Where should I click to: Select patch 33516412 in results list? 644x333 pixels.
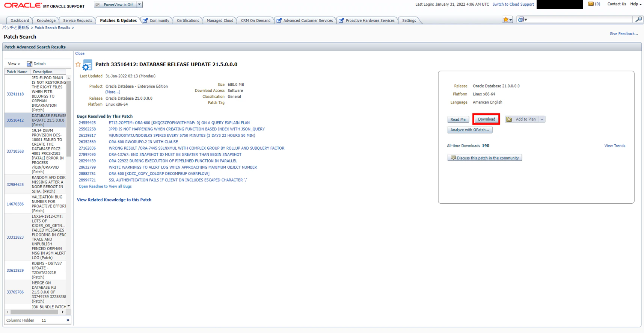(x=15, y=120)
